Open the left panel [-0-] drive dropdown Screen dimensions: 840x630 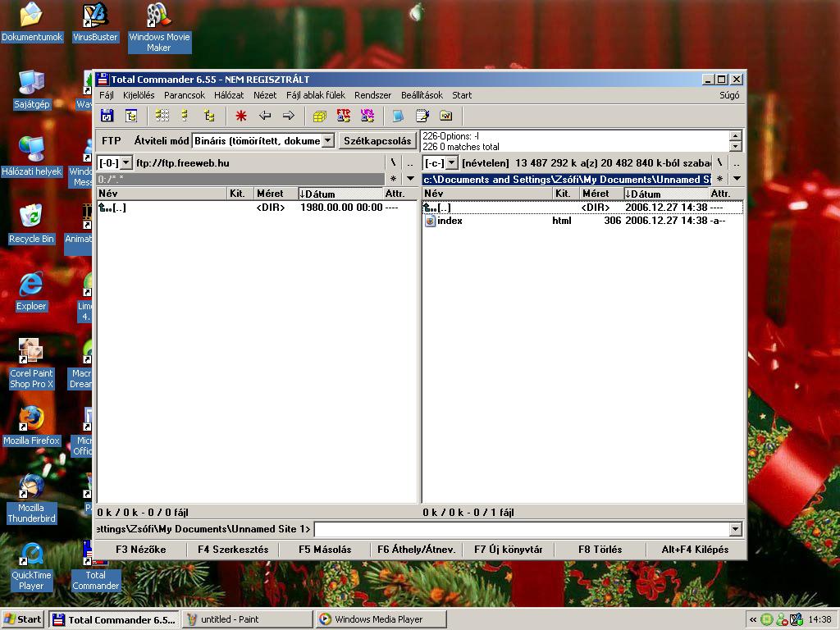pyautogui.click(x=126, y=163)
